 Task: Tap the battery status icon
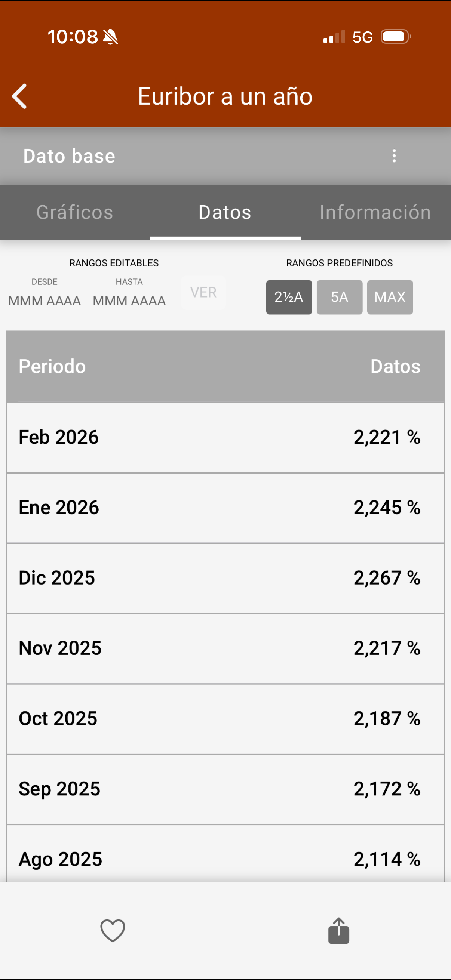coord(396,37)
